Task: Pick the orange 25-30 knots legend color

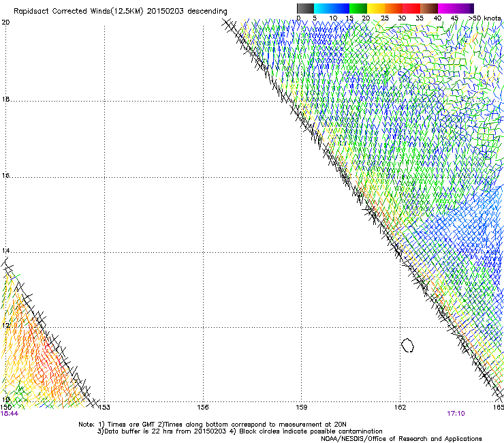Action: (x=394, y=8)
